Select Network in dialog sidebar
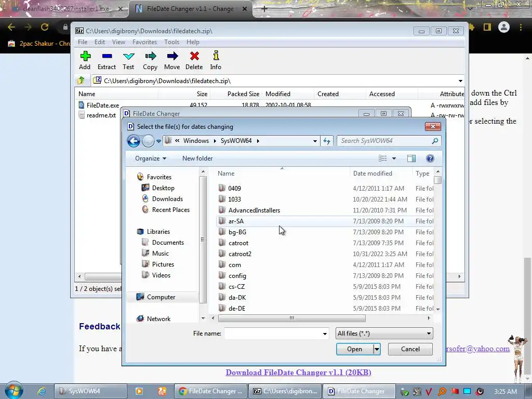The width and height of the screenshot is (532, 399). tap(158, 318)
